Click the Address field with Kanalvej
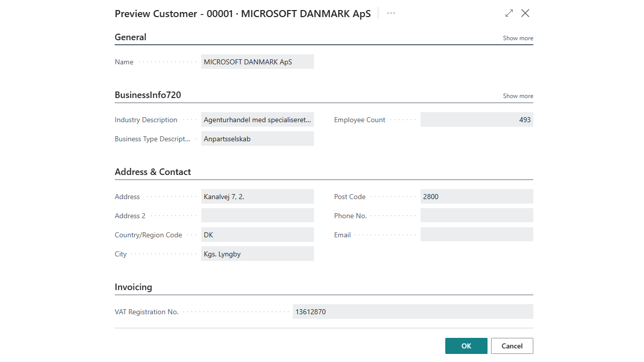Screen dimensions: 644x362 point(258,197)
